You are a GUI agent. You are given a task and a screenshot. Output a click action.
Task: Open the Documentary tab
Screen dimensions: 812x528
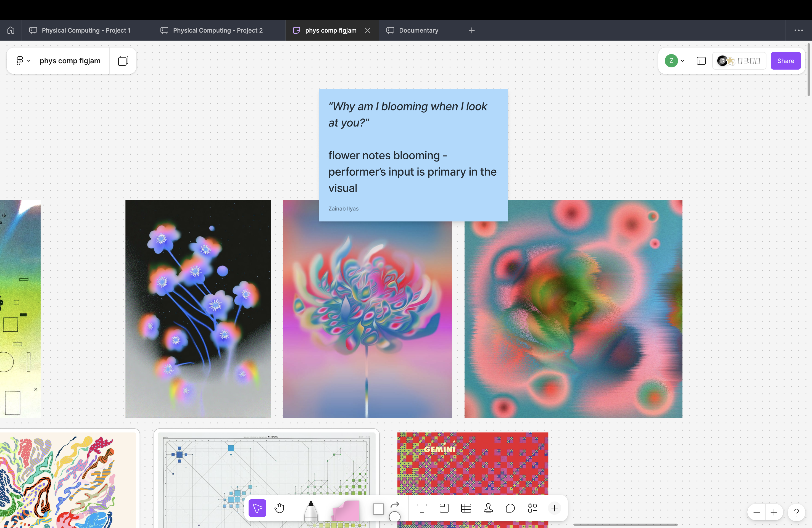coord(418,30)
